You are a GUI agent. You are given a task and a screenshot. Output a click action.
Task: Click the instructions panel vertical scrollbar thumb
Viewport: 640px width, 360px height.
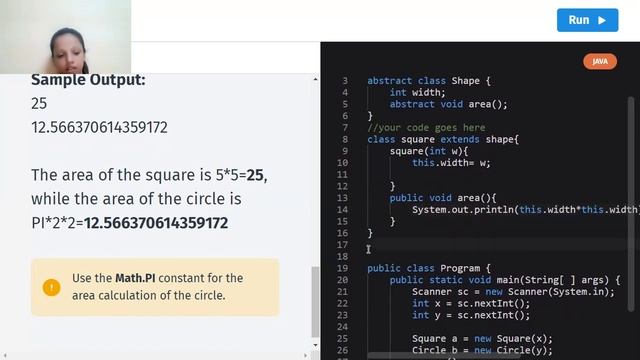click(315, 302)
